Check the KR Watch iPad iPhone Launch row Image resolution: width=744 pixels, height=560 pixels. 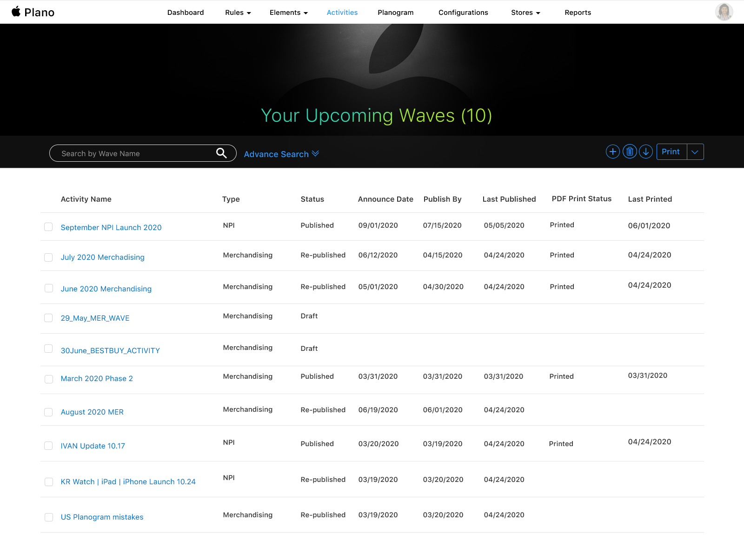tap(48, 482)
